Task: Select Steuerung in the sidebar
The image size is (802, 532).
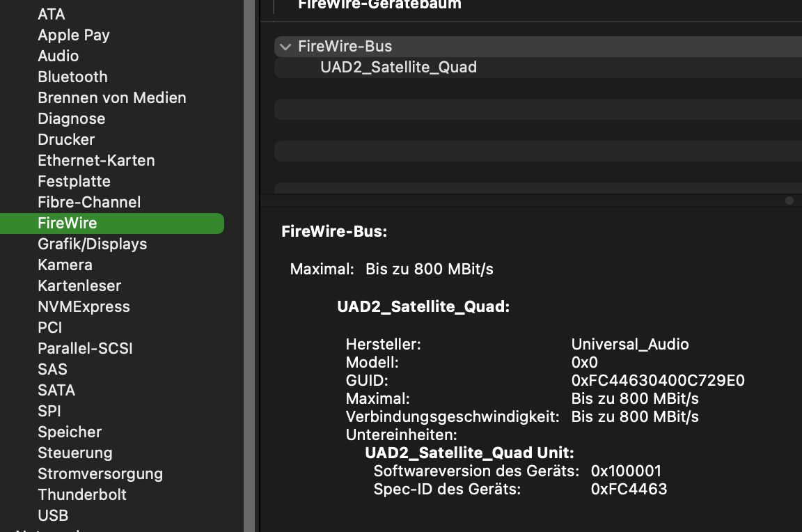Action: (x=75, y=453)
